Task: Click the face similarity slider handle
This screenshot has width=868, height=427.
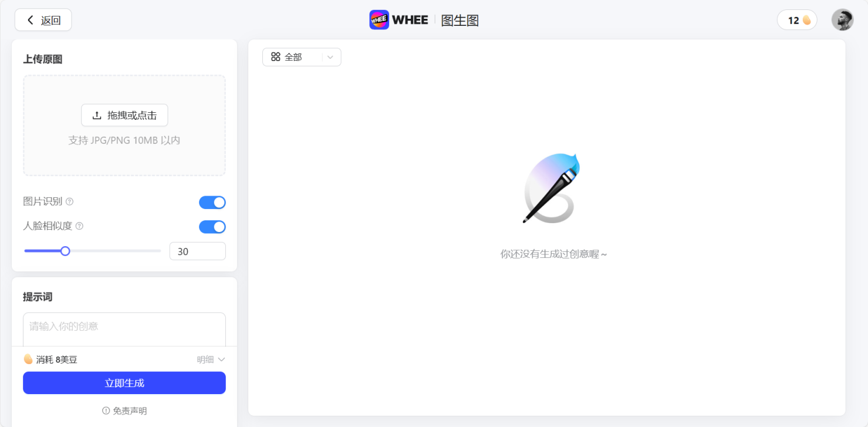Action: [65, 251]
